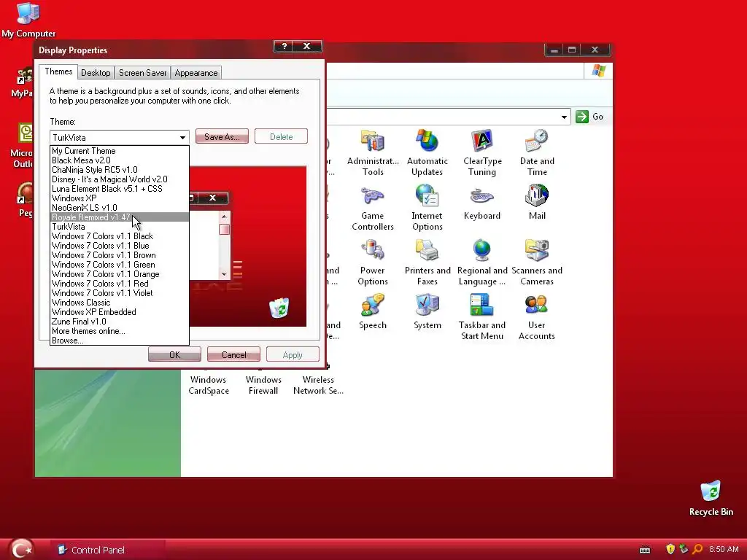The height and width of the screenshot is (560, 747).
Task: Select Recycle Bin desktop icon
Action: (711, 498)
